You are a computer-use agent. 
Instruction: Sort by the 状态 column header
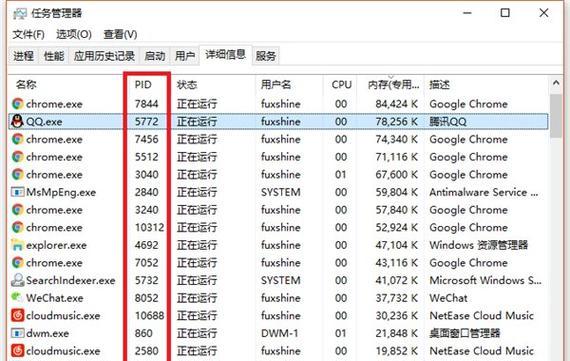187,85
